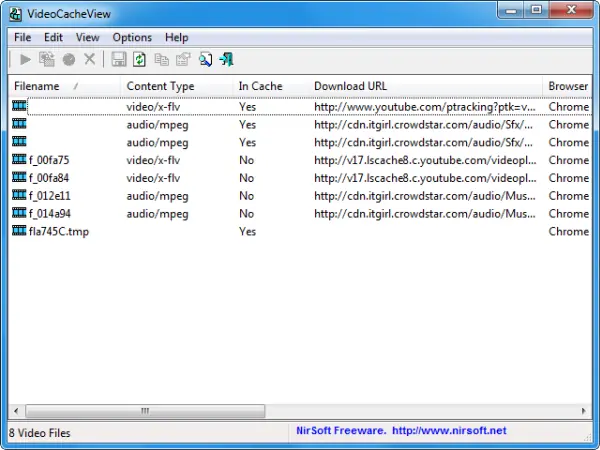Click the floppy disk Save icon
This screenshot has width=600, height=450.
point(118,60)
